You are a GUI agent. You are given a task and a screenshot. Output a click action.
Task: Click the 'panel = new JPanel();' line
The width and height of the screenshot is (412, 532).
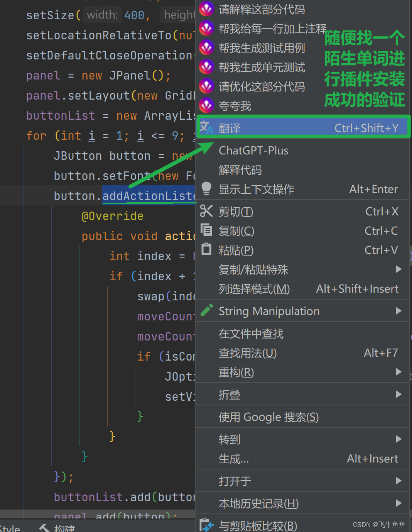coord(98,75)
